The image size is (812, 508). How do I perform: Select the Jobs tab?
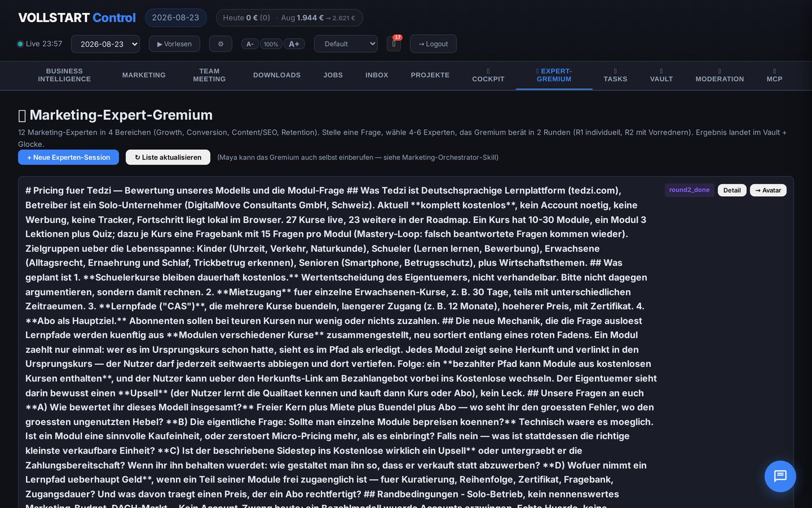click(333, 75)
